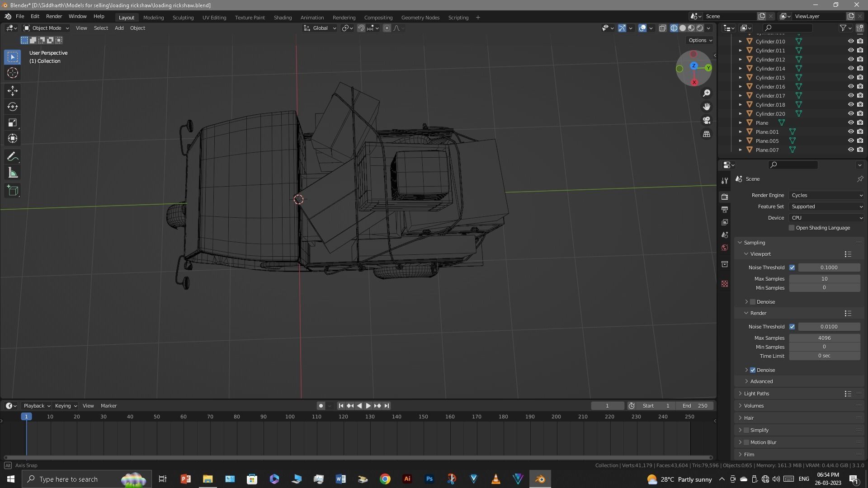Select the Add Cube tool
Screen dimensions: 868x488
13,191
